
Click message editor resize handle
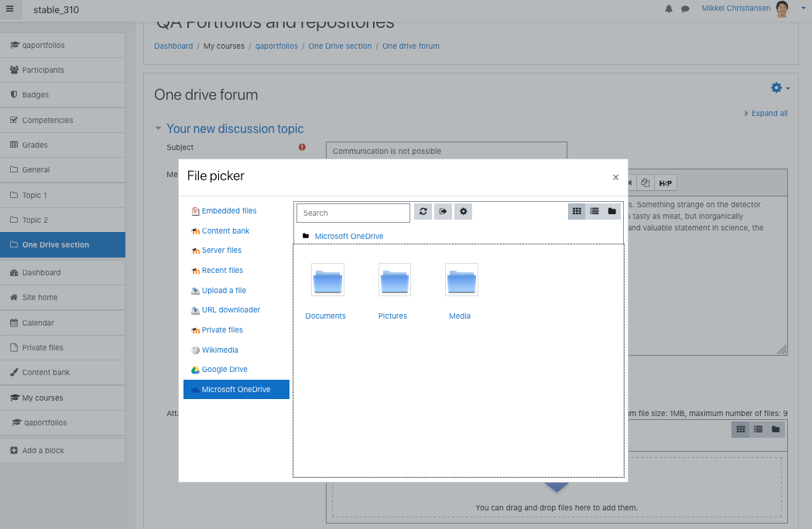pos(782,350)
